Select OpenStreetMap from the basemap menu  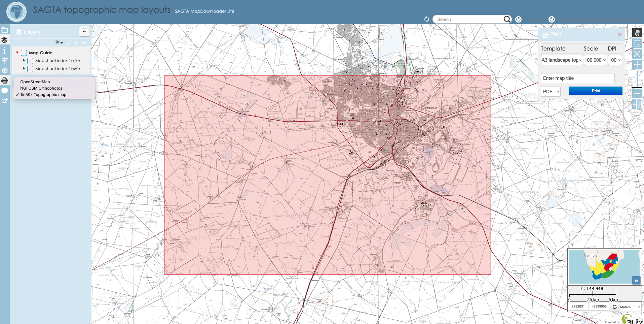(x=35, y=82)
